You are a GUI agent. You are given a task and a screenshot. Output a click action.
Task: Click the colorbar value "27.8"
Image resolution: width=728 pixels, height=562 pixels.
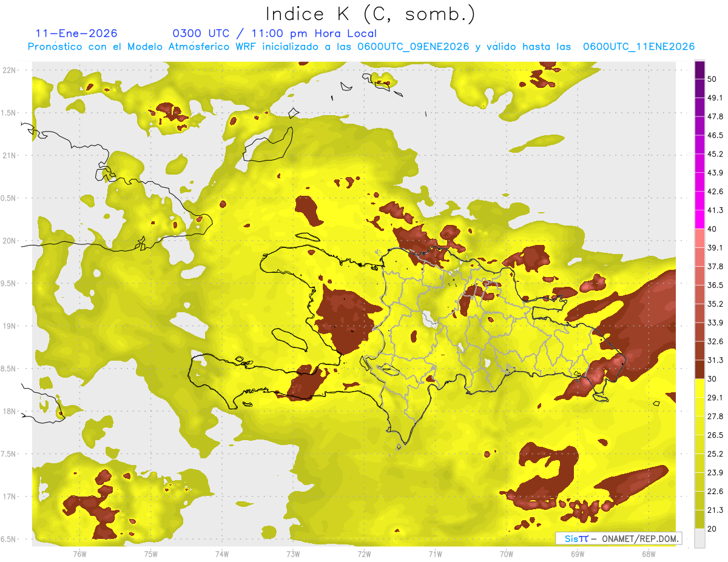point(715,416)
